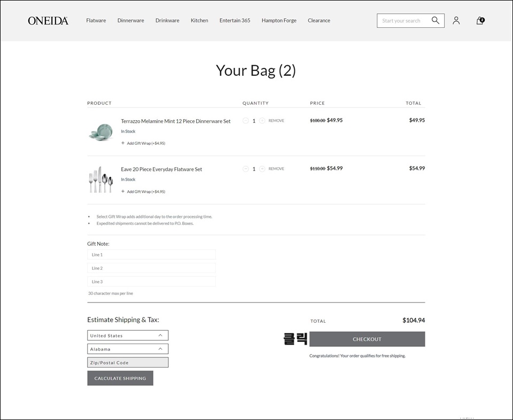
Task: Decrease quantity for Eave Flatware Set
Action: [246, 169]
